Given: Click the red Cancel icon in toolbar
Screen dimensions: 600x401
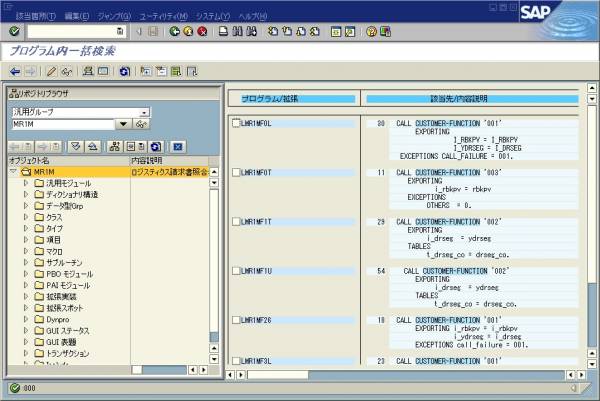Looking at the screenshot, I should point(202,32).
